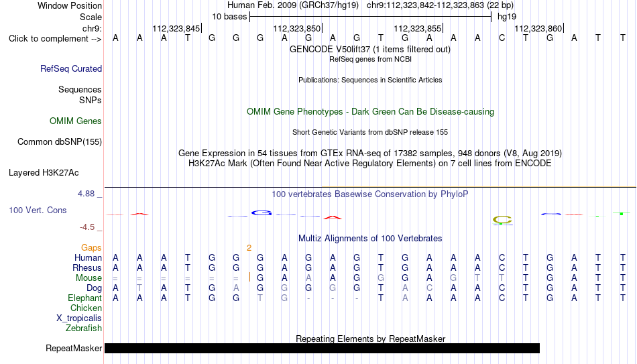
Task: Click the 112,323,845 ruler coordinate
Action: pos(176,28)
